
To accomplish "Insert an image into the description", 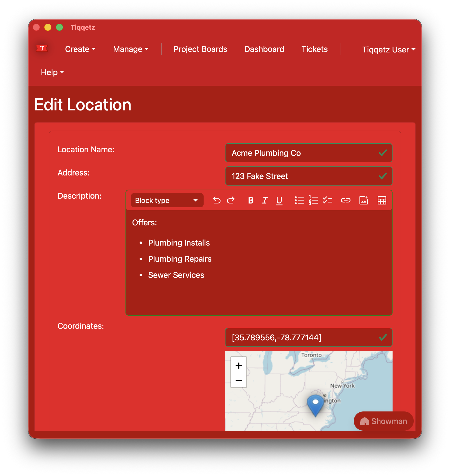I will click(364, 200).
